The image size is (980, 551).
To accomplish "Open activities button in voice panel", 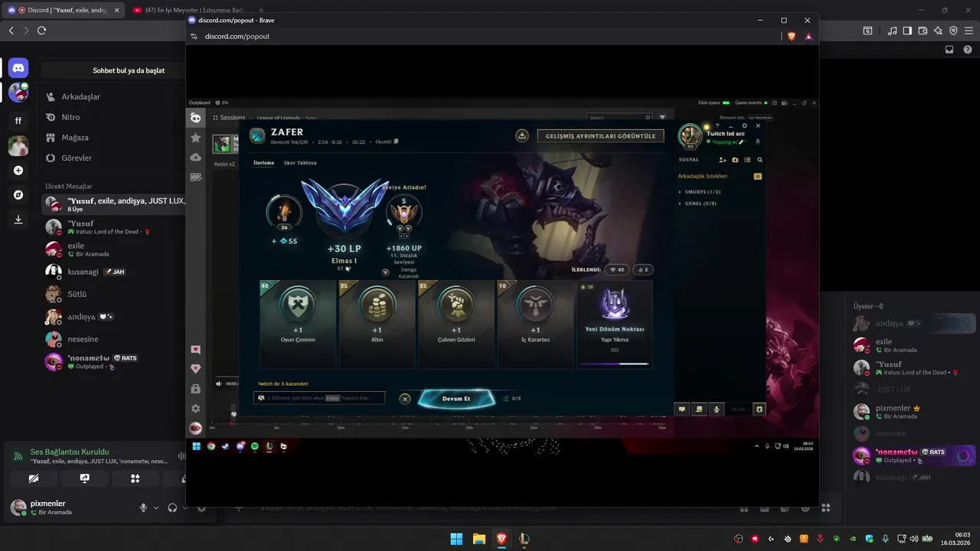I will (x=136, y=478).
